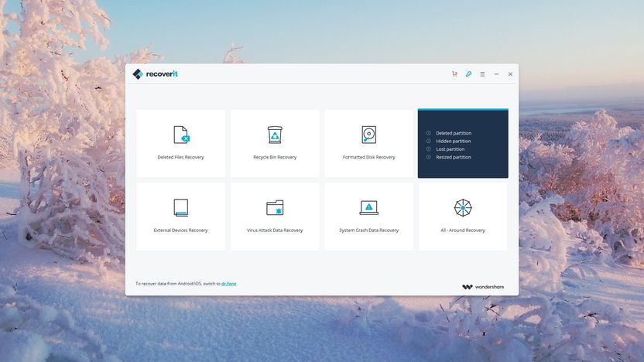
Task: Click the Hidden partition text
Action: click(453, 142)
